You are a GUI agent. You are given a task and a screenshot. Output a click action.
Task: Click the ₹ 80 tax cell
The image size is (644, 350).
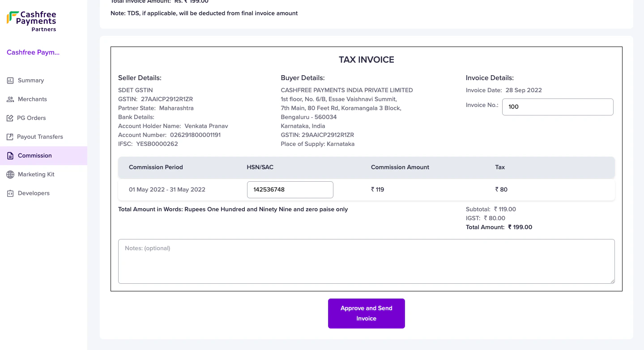[x=501, y=190]
